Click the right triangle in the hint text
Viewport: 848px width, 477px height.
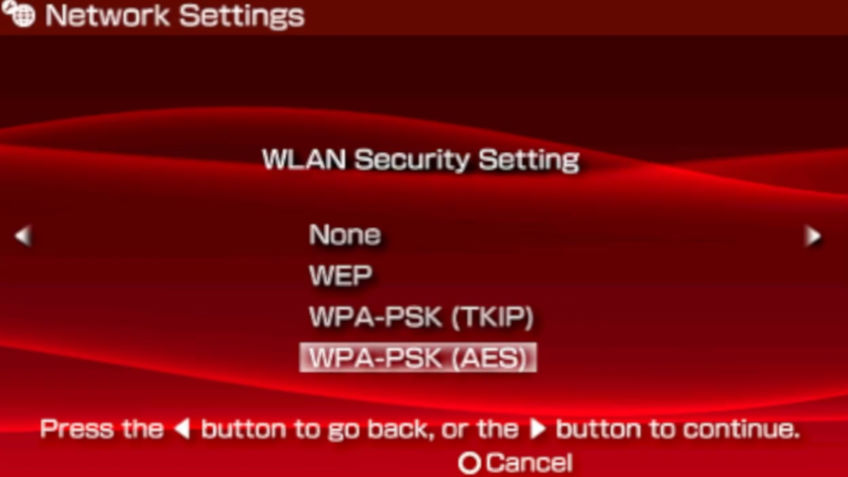point(537,429)
